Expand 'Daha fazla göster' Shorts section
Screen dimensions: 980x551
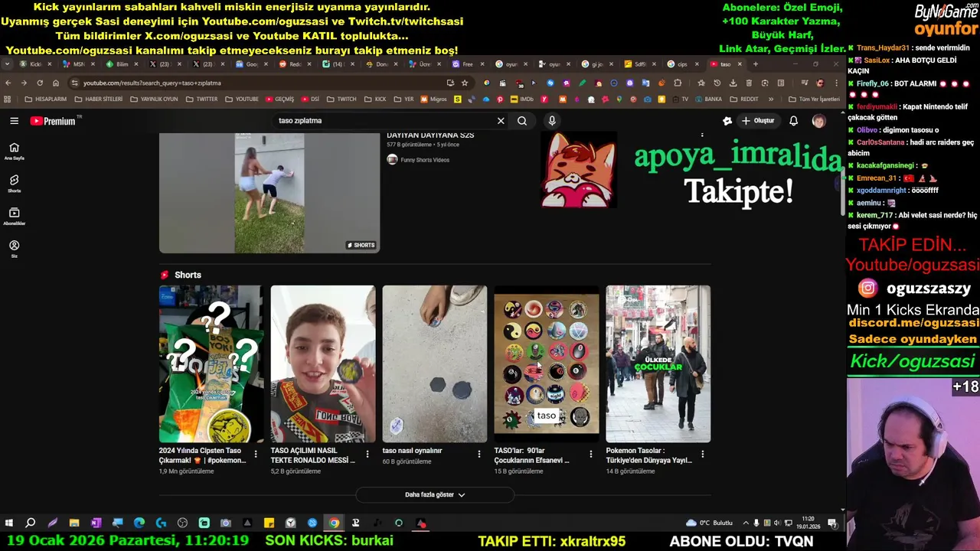tap(435, 495)
